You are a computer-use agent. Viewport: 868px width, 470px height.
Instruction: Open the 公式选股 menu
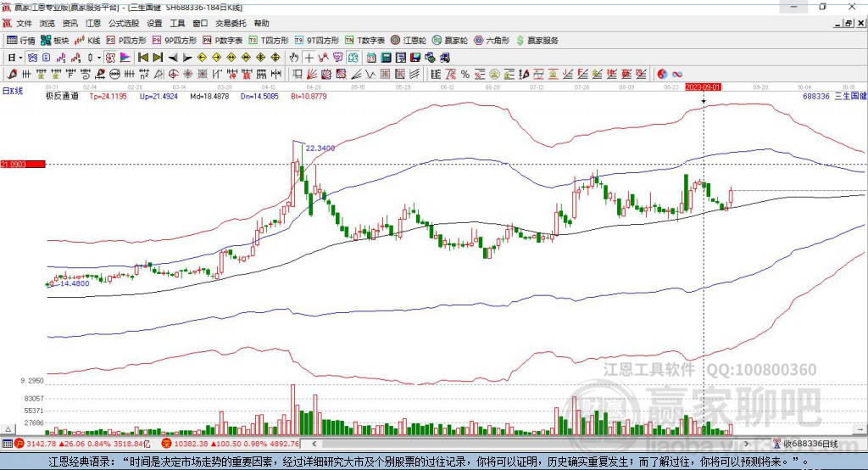pos(124,23)
